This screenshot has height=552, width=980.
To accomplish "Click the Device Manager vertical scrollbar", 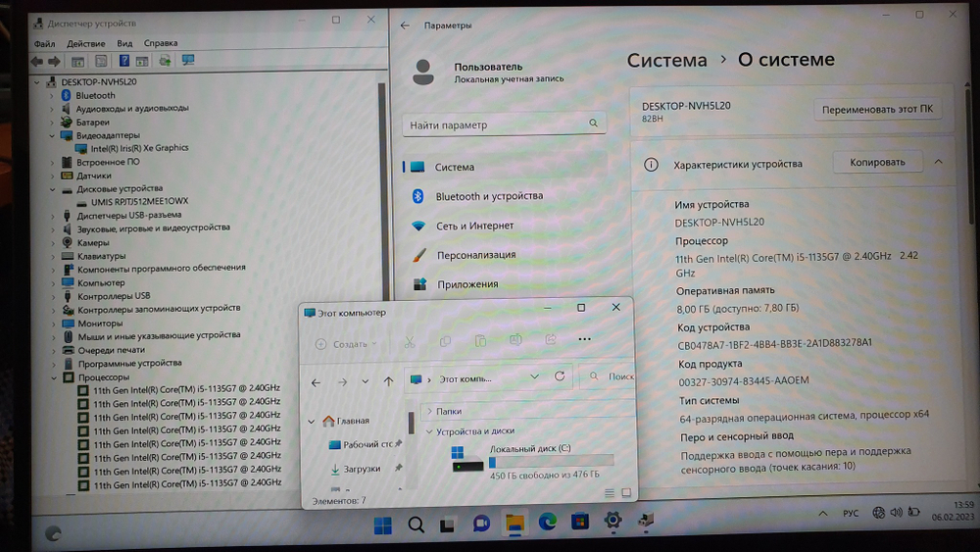I will (382, 190).
